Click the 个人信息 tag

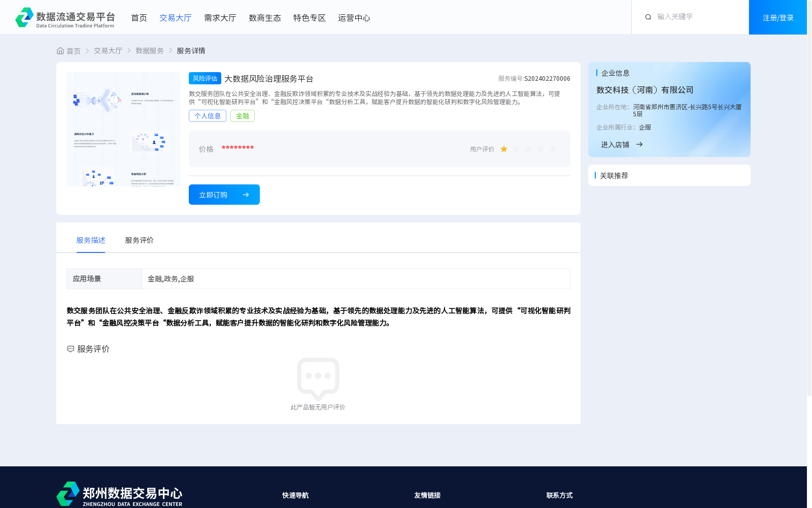click(x=208, y=116)
